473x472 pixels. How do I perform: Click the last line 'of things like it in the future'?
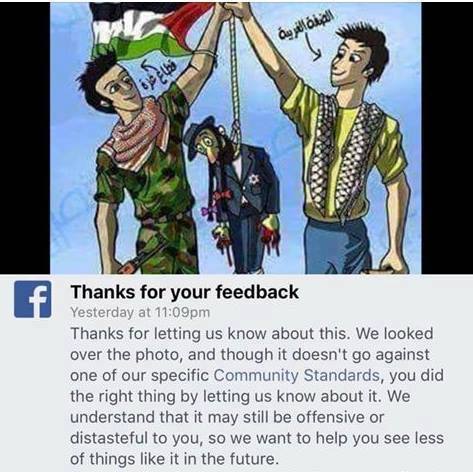click(x=174, y=459)
